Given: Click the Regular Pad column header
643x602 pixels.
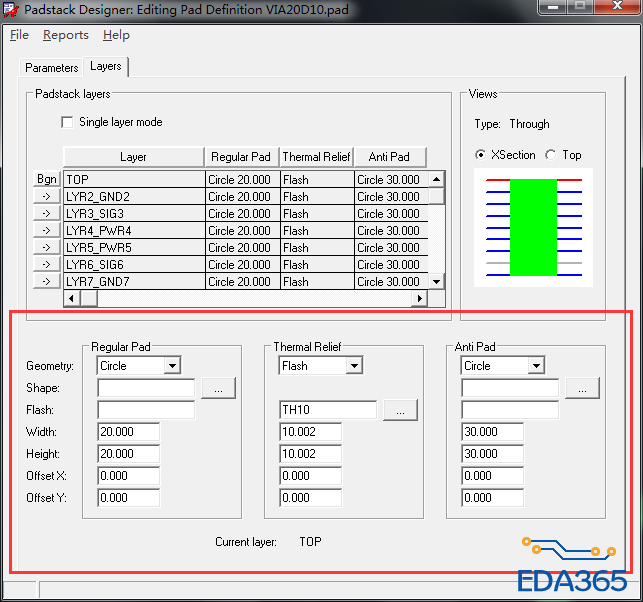Looking at the screenshot, I should 242,157.
